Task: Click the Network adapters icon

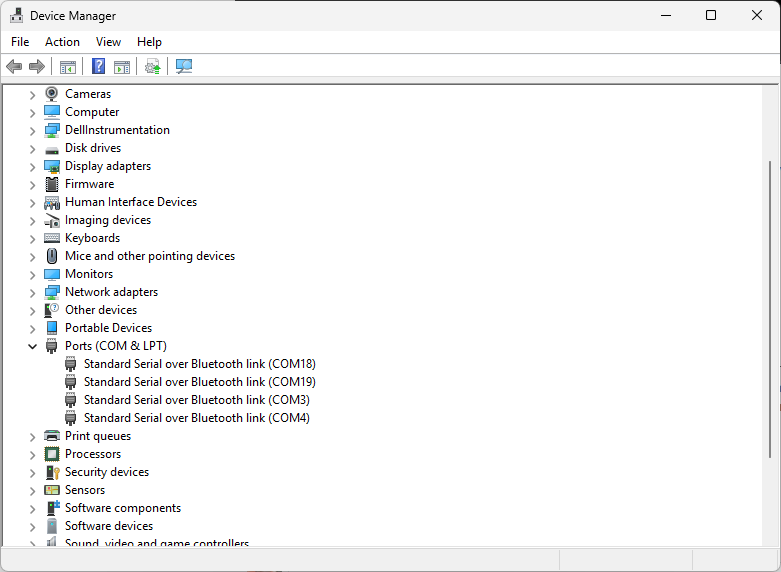Action: coord(52,292)
